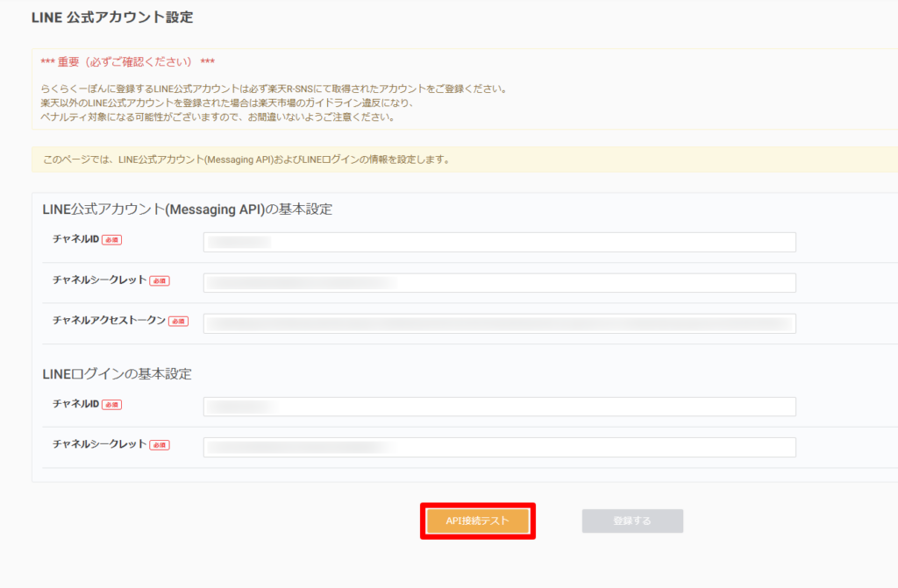The image size is (898, 588).
Task: Focus the Messaging API チャネルシークレット input field
Action: click(499, 283)
